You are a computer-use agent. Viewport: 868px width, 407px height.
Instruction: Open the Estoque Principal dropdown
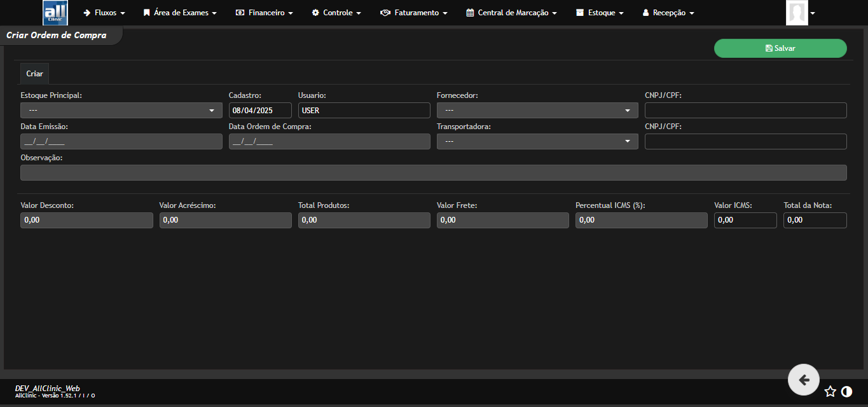(121, 110)
